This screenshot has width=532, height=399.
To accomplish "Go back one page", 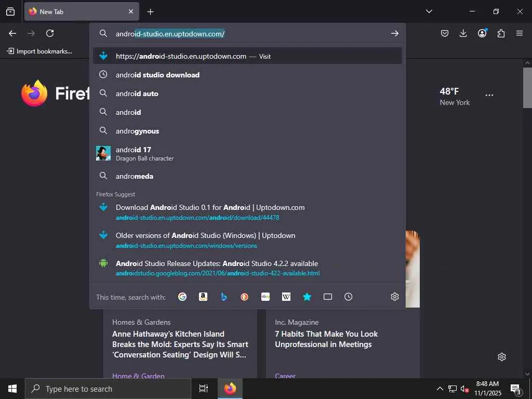I will [x=12, y=33].
